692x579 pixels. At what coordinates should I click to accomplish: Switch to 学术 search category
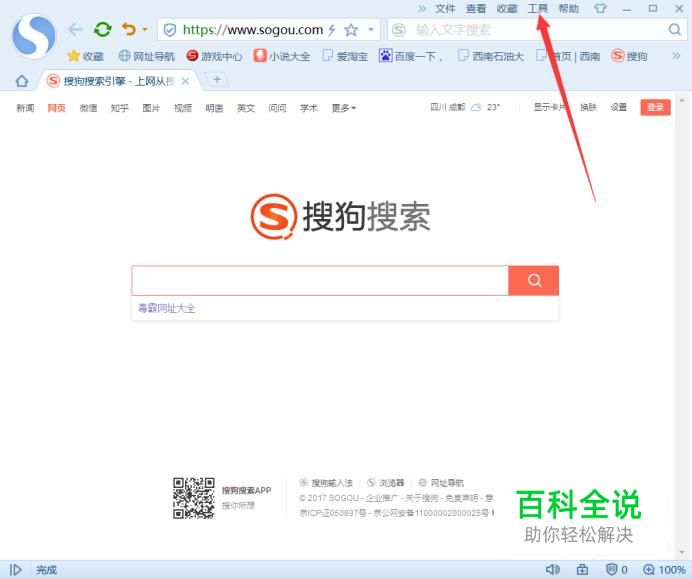(x=309, y=108)
